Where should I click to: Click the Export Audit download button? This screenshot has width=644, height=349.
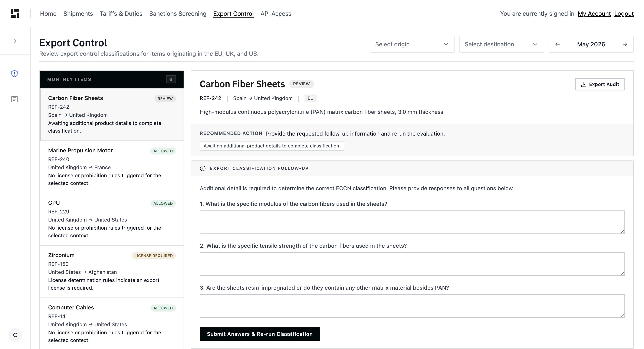tap(600, 84)
